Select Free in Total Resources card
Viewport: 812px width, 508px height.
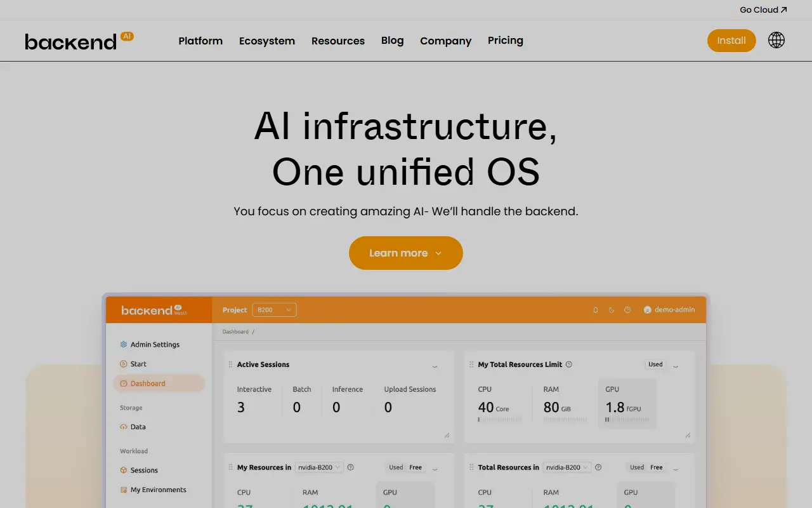[x=657, y=467]
